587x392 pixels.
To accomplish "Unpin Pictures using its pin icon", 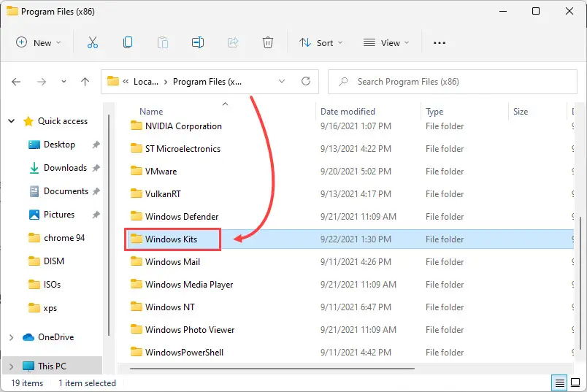I will (96, 215).
